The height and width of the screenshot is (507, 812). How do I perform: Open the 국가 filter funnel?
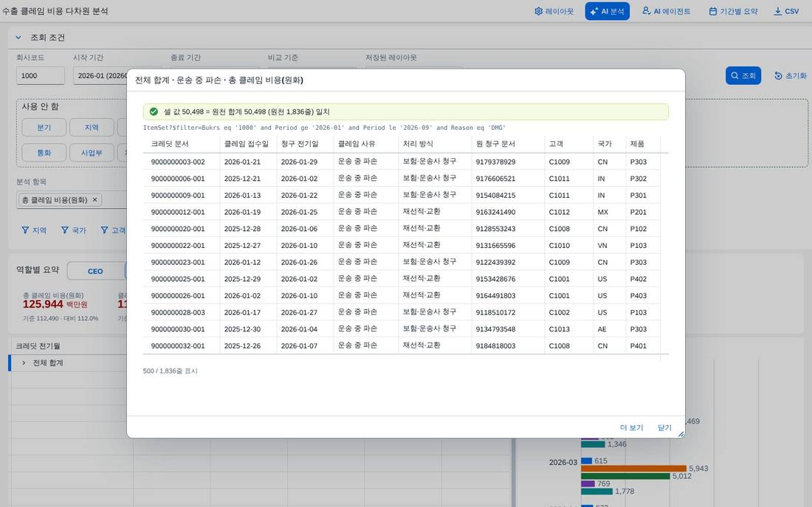coord(74,230)
